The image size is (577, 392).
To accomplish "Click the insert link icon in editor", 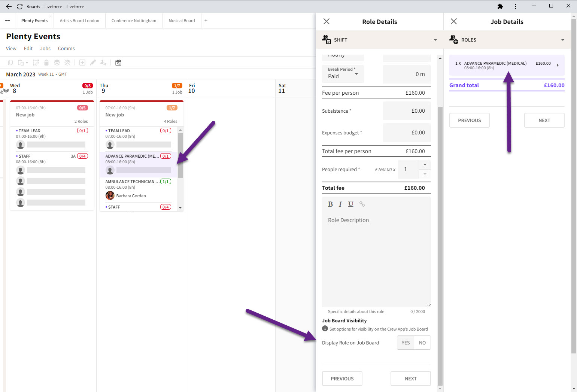I will pos(362,204).
